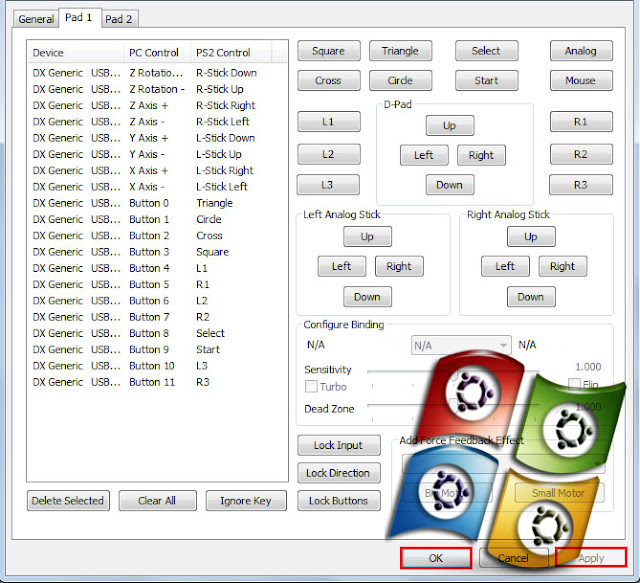The height and width of the screenshot is (583, 640).
Task: Click the L2 button
Action: 329,154
